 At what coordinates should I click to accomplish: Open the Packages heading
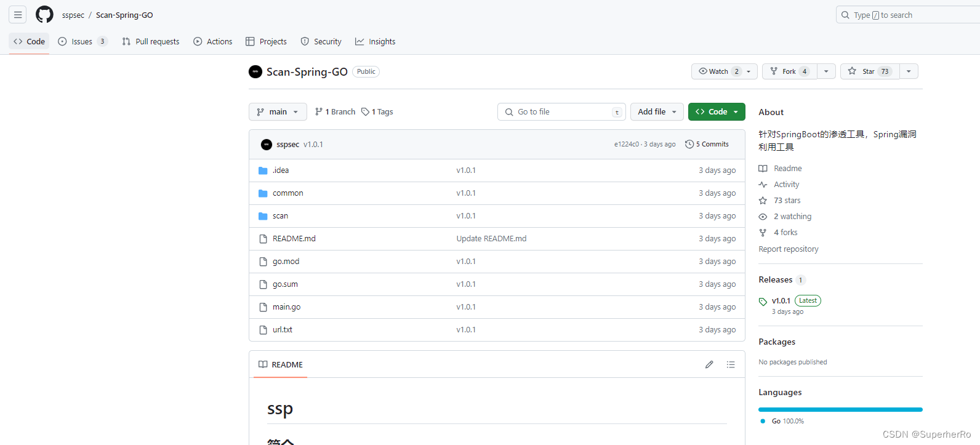pyautogui.click(x=777, y=342)
